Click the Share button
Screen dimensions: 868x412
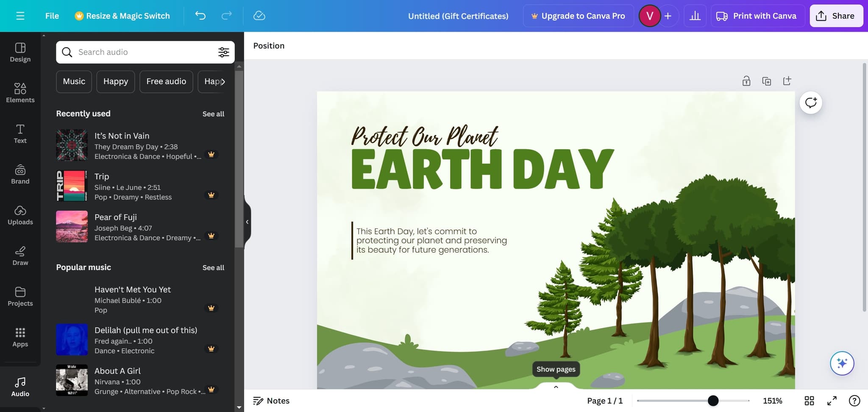[x=836, y=16]
